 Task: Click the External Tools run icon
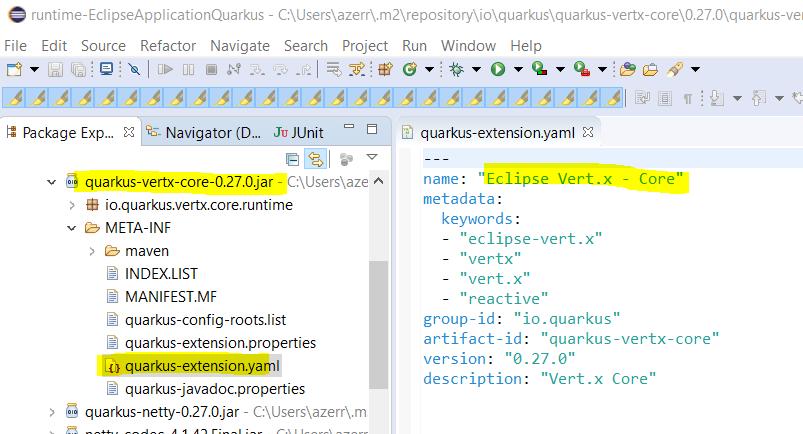tap(582, 69)
